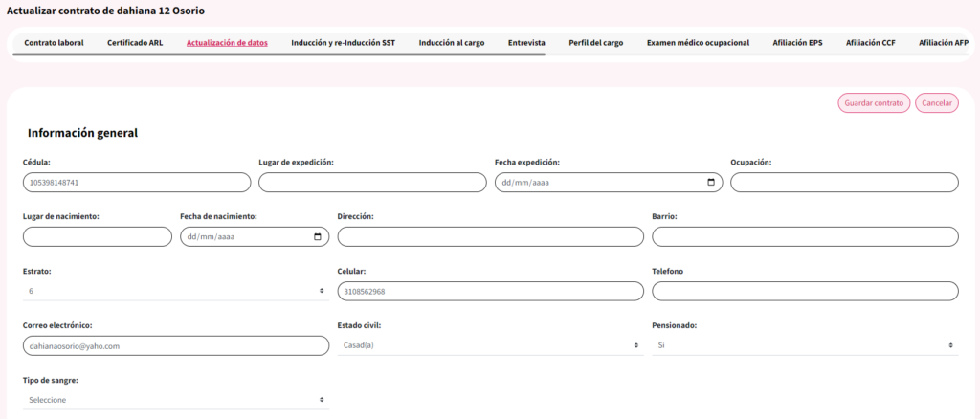Image resolution: width=980 pixels, height=419 pixels.
Task: Switch to Afiliación CCF tab
Action: click(x=871, y=43)
